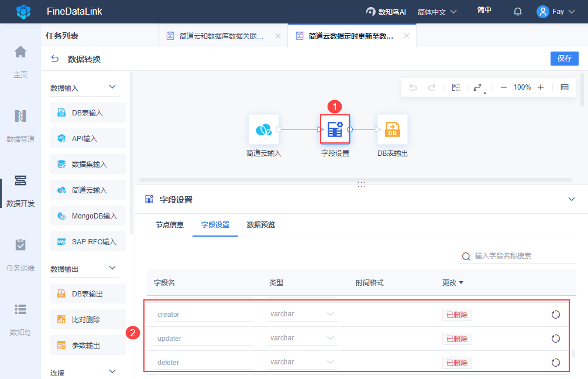The width and height of the screenshot is (588, 379).
Task: Close the 简道云数据定时更新至数 tab
Action: 407,36
